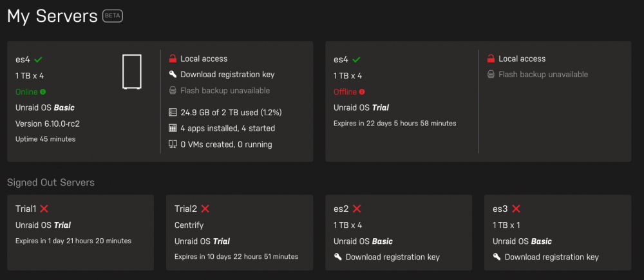The image size is (644, 280).
Task: Click the VMs monitor icon
Action: click(x=173, y=144)
